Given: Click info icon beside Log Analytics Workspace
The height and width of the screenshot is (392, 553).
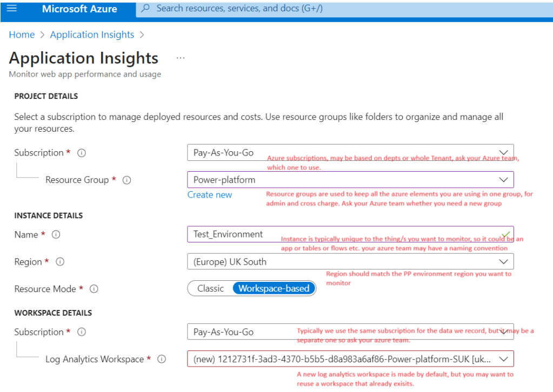Looking at the screenshot, I should pyautogui.click(x=162, y=359).
